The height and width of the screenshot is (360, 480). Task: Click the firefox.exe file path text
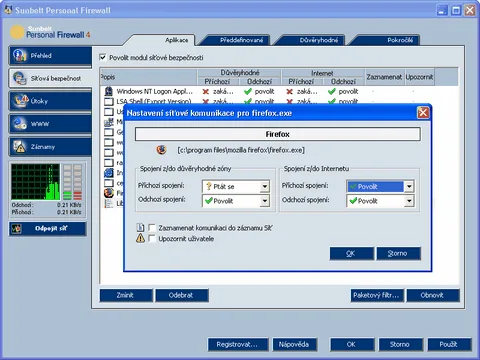(x=241, y=150)
